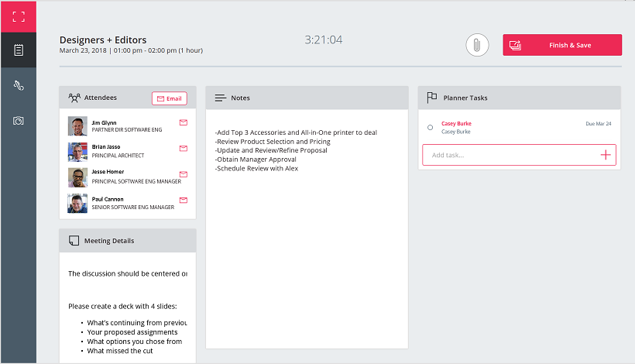Click the Meeting Details panel header

[x=128, y=241]
